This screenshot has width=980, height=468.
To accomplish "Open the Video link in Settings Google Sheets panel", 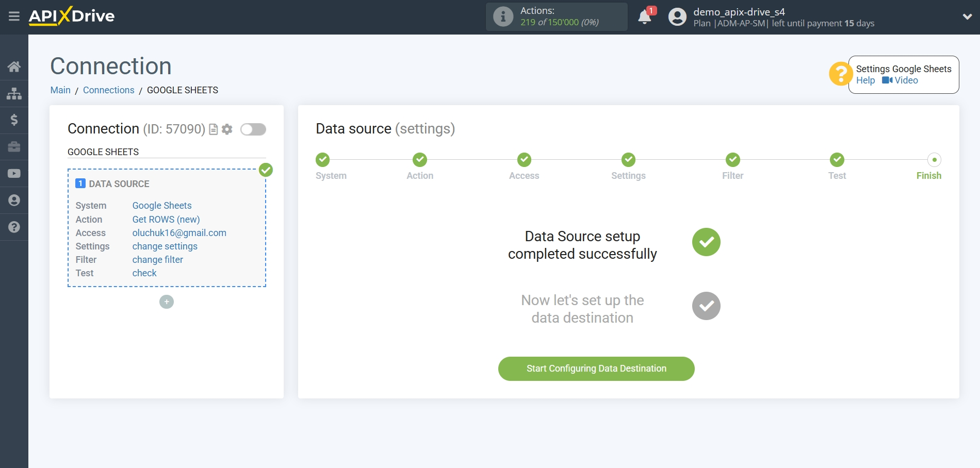I will tap(901, 80).
